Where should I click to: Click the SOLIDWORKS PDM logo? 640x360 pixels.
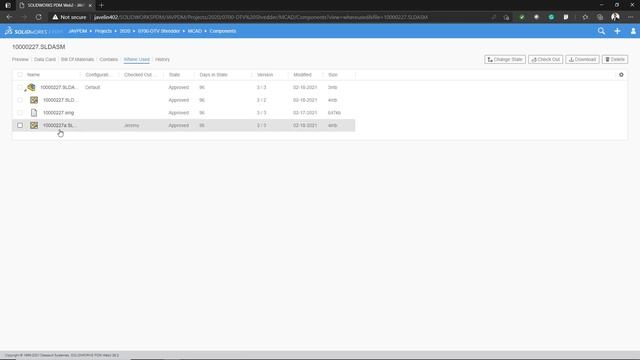[33, 31]
